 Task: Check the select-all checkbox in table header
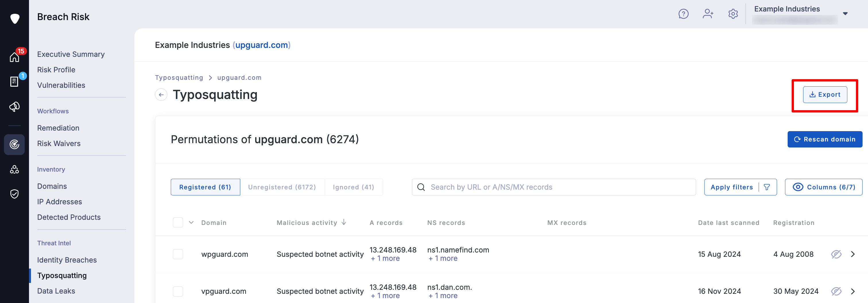tap(178, 223)
